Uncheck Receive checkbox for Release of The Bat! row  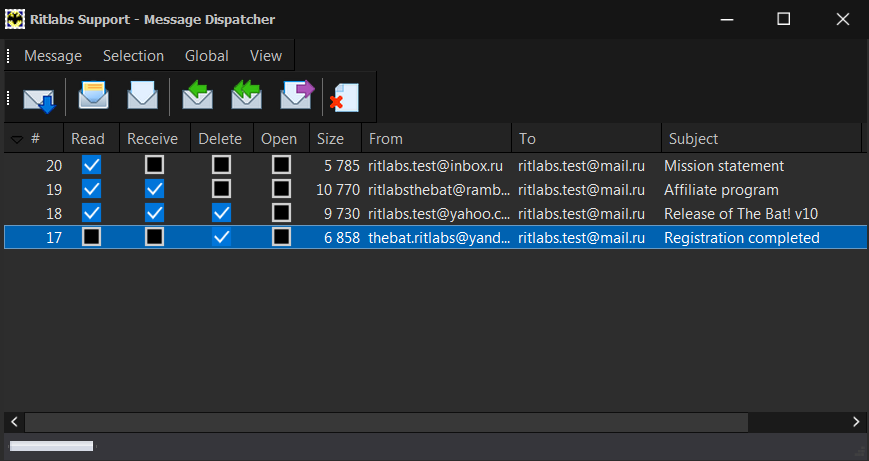[155, 213]
